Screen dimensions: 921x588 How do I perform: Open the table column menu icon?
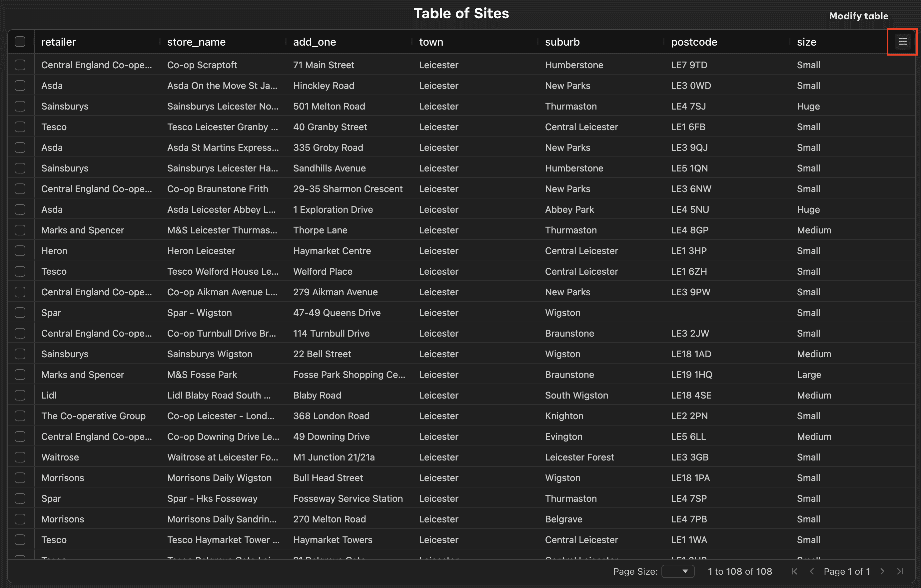pyautogui.click(x=903, y=42)
